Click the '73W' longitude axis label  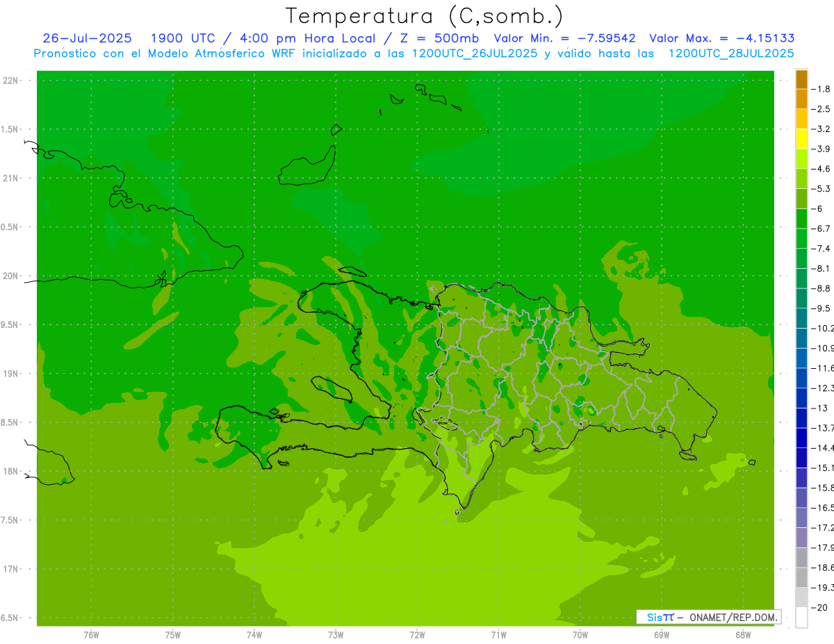coord(336,635)
